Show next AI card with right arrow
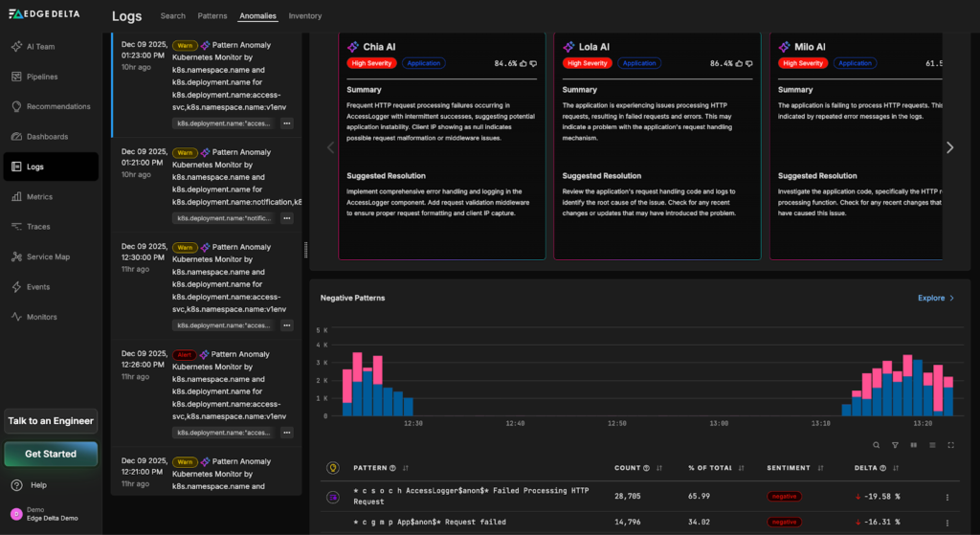This screenshot has width=980, height=535. click(949, 147)
